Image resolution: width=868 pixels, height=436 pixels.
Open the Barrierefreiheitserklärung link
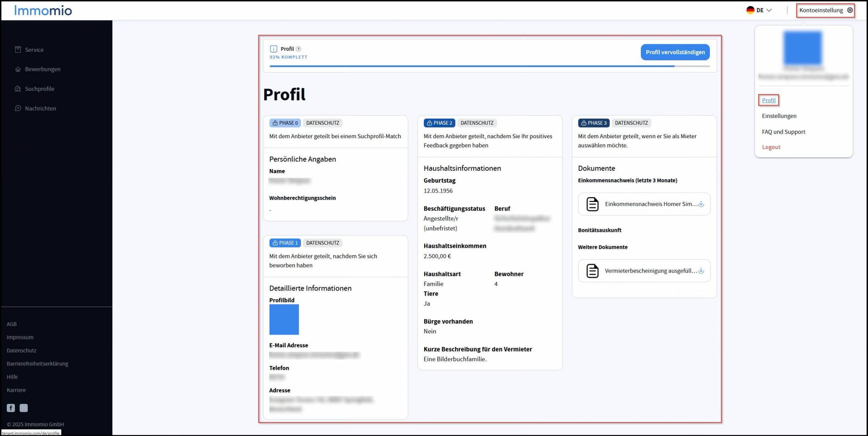pos(37,363)
